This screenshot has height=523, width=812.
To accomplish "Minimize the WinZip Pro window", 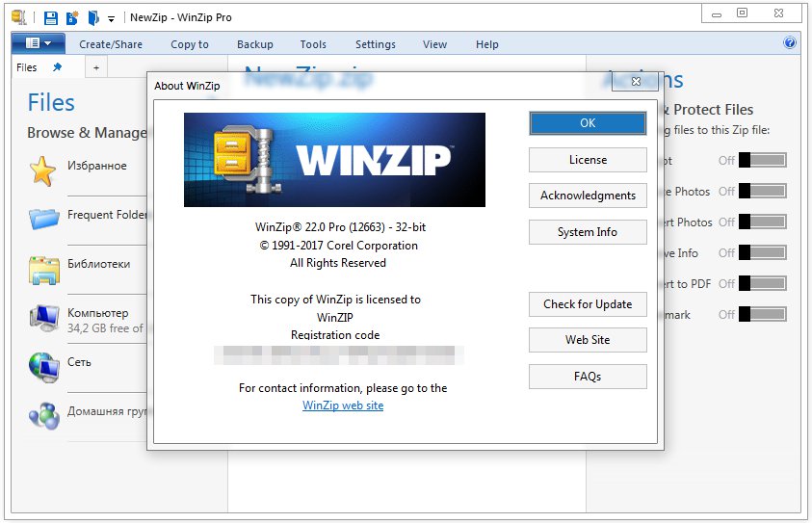I will click(717, 14).
